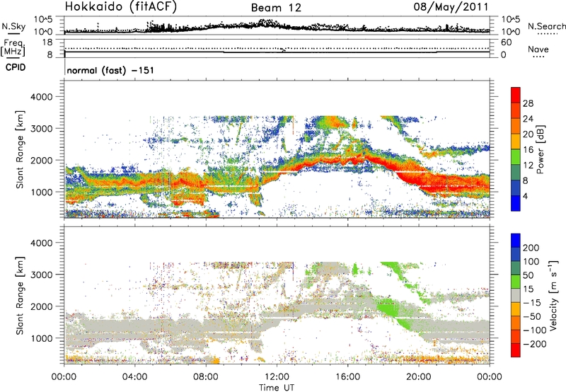Click the "-200" velocity color bar label
The height and width of the screenshot is (392, 566).
535,345
